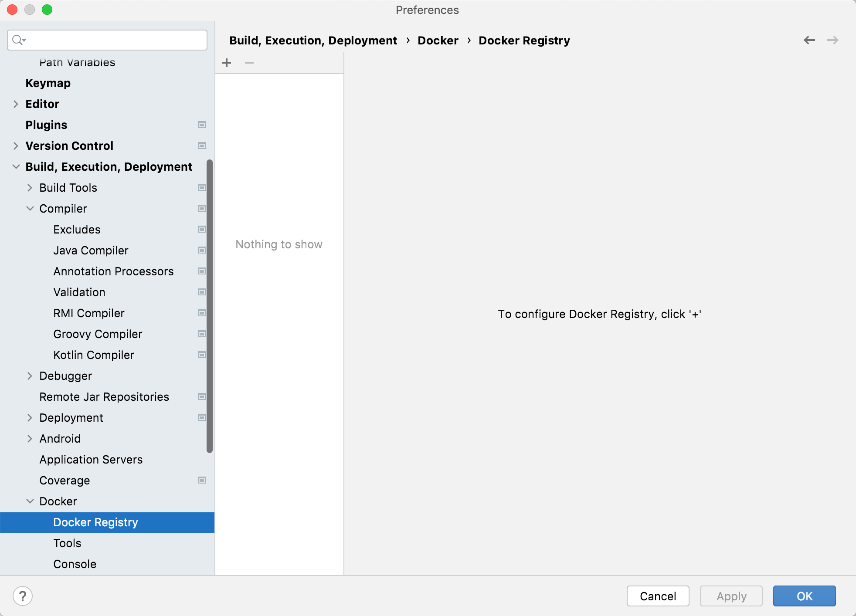The image size is (856, 616).
Task: Collapse the Docker node
Action: click(x=30, y=501)
